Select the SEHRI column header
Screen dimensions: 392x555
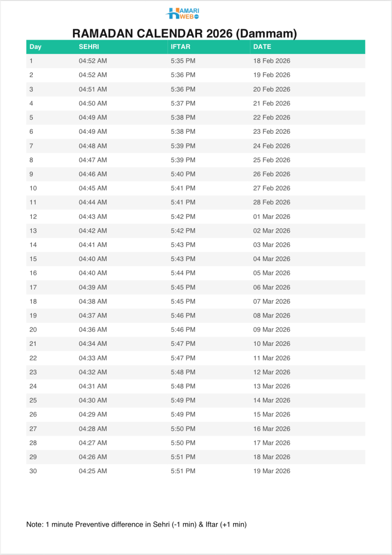pos(89,47)
